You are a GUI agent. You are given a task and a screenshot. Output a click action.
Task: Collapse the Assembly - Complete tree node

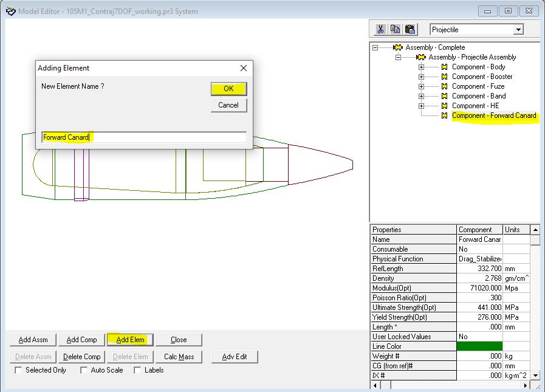375,47
